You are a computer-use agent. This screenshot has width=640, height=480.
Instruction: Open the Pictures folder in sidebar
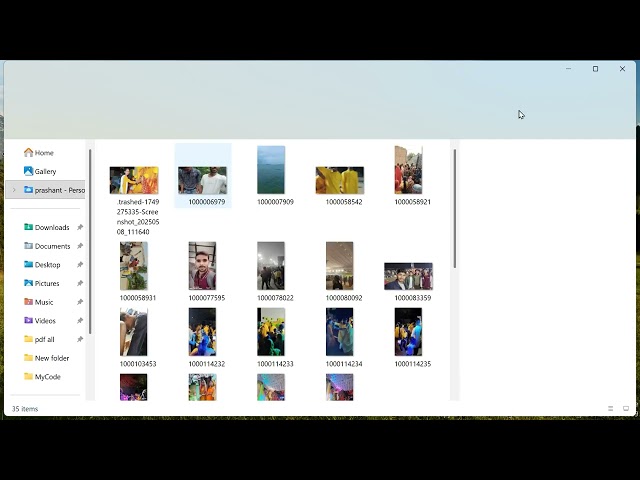point(42,283)
